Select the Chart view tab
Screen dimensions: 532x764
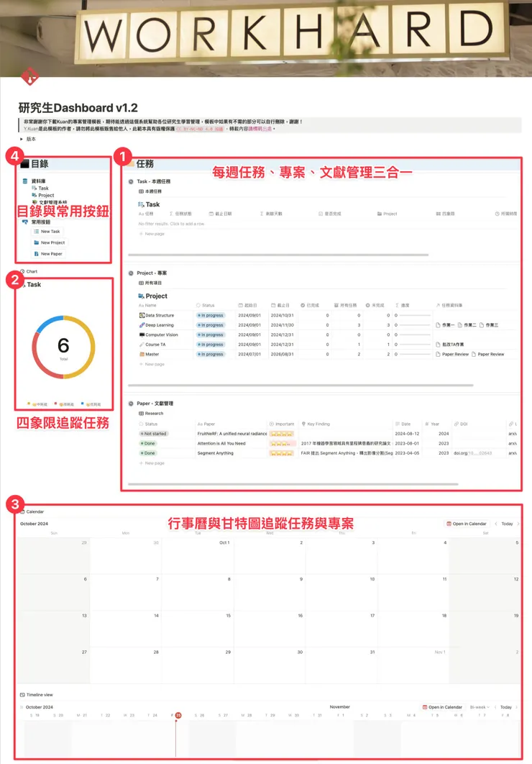(x=29, y=271)
